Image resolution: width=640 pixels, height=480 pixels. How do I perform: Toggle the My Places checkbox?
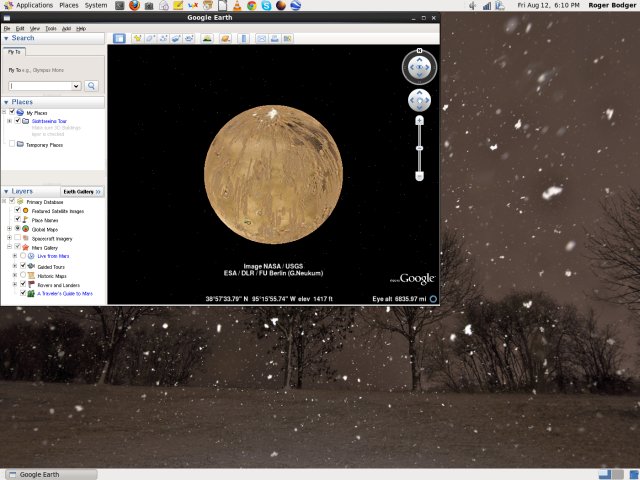click(12, 112)
